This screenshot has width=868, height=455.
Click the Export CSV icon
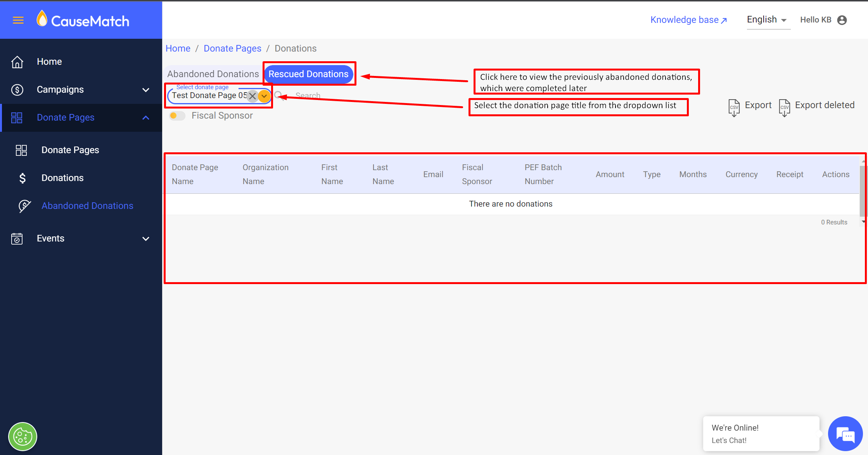(x=734, y=107)
